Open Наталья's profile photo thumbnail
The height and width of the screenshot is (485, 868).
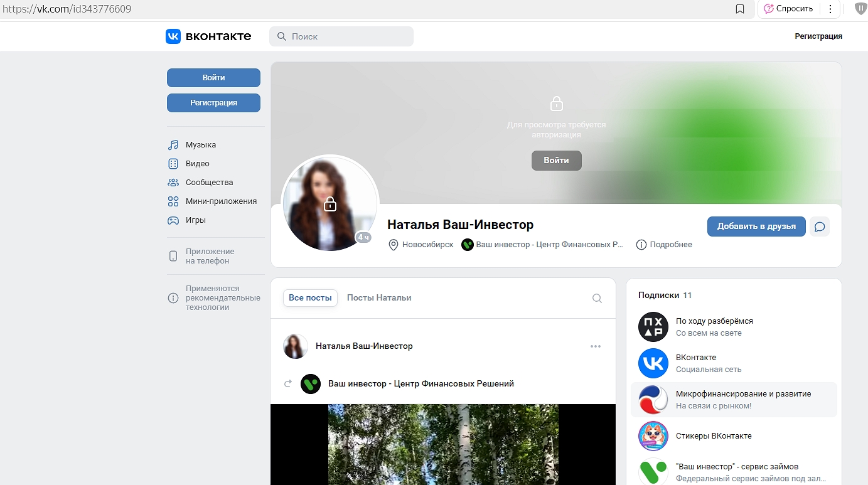(x=330, y=204)
